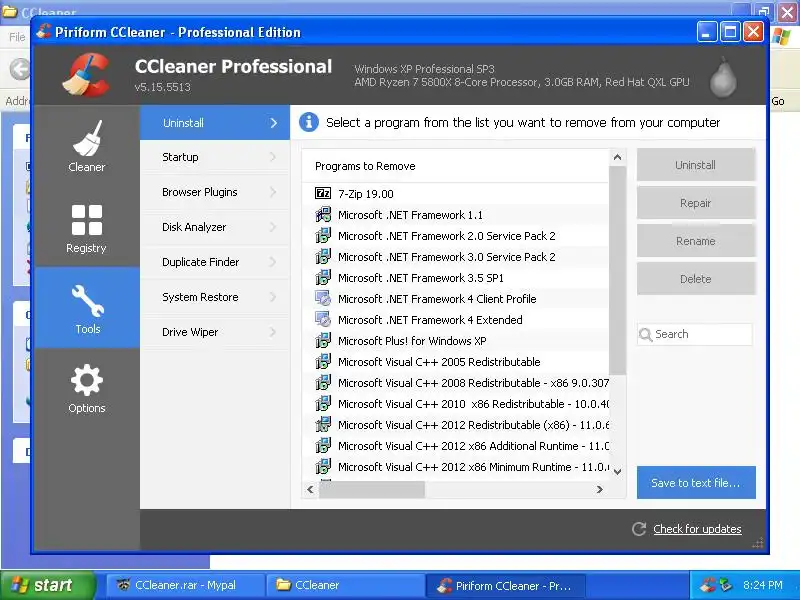Switch to CCleaner folder taskbar item
The width and height of the screenshot is (800, 600).
click(x=345, y=585)
